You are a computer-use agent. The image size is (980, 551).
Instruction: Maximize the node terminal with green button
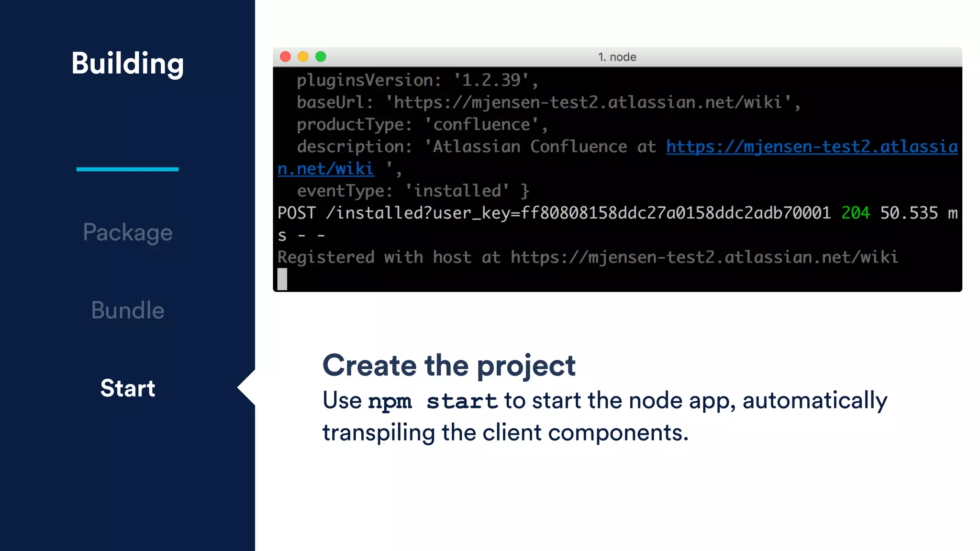click(321, 57)
